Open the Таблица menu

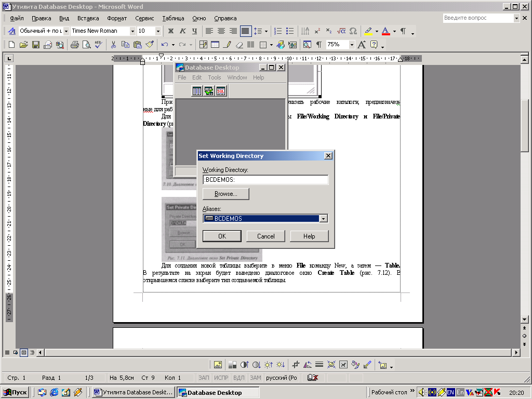(x=173, y=18)
